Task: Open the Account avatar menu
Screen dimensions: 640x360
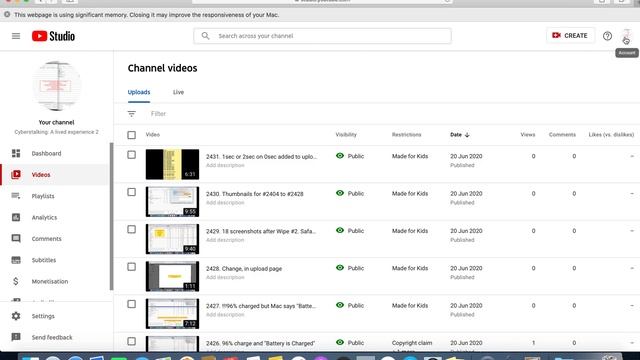Action: (x=627, y=35)
